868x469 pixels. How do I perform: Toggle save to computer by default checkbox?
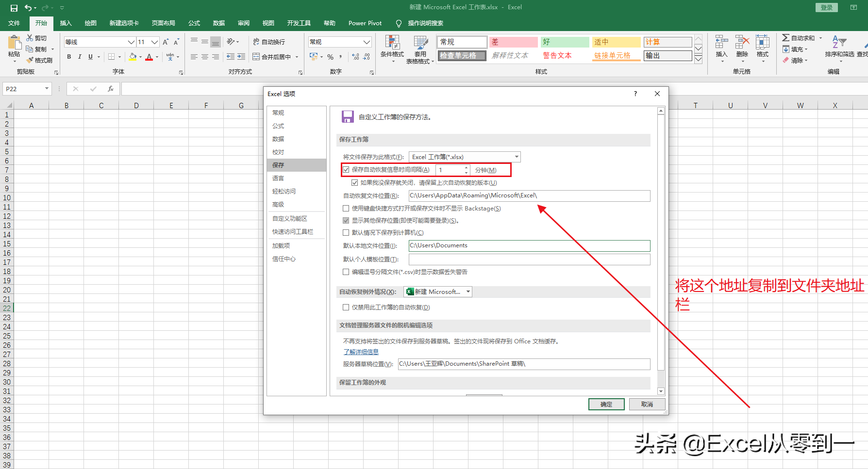coord(346,233)
